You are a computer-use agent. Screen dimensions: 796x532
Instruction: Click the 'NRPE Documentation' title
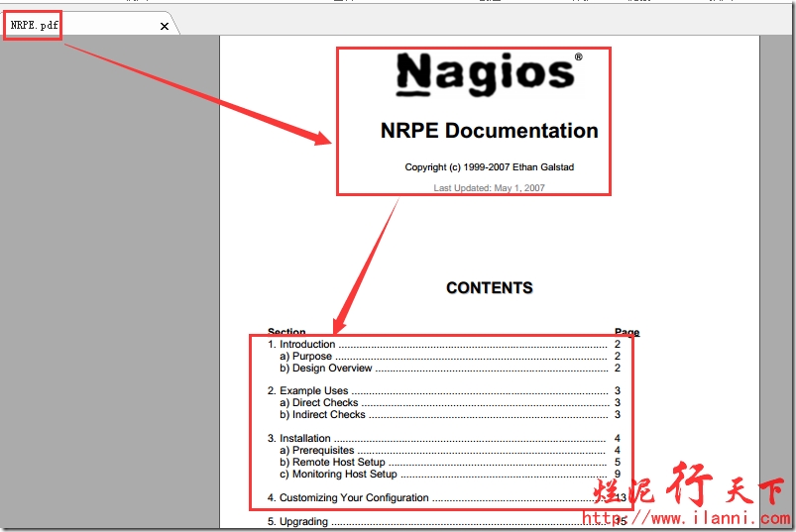point(490,131)
